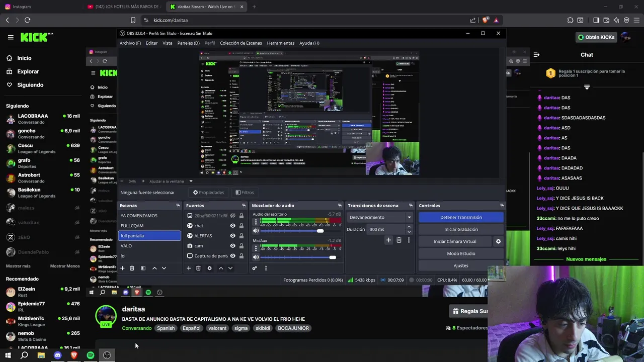Open Spotify from the Windows taskbar
This screenshot has height=362, width=644.
point(91,355)
